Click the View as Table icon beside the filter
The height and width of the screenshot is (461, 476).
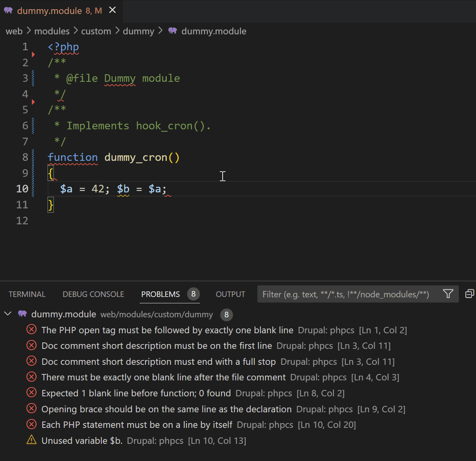tap(469, 294)
